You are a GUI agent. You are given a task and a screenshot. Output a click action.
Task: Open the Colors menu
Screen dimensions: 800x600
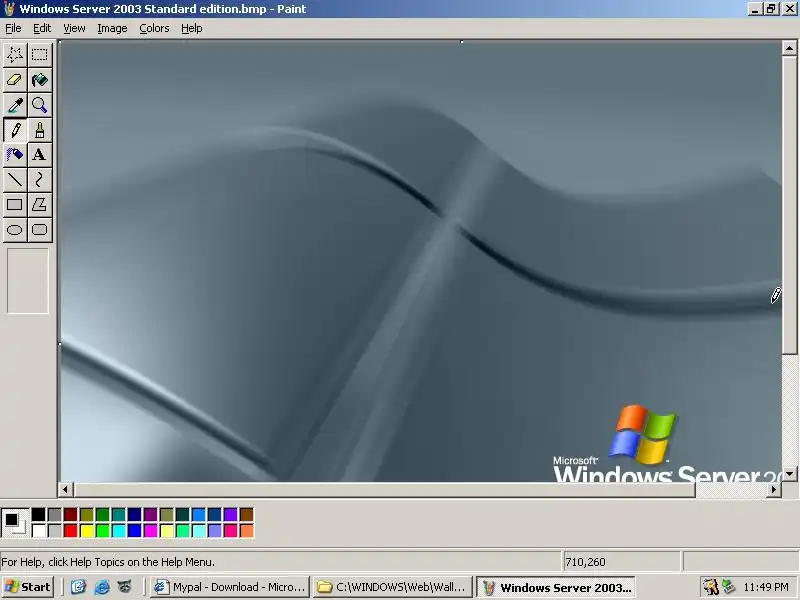[154, 29]
